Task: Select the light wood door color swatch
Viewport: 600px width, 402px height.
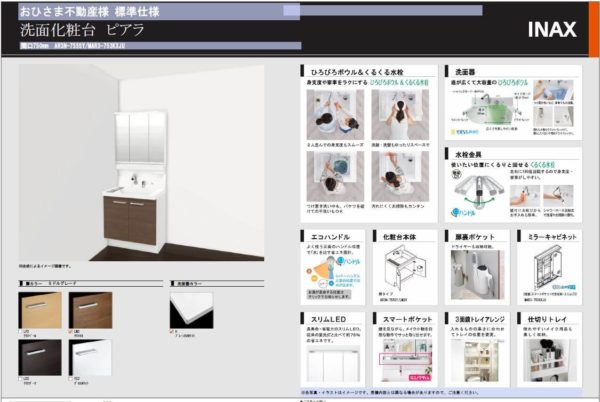Action: (x=40, y=310)
